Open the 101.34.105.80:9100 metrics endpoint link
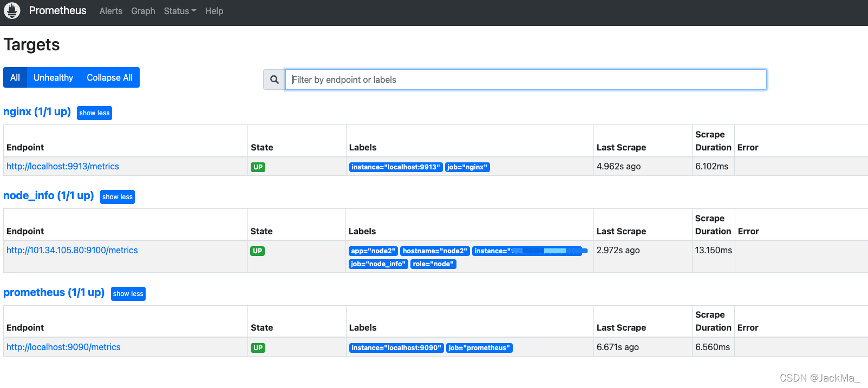This screenshot has width=868, height=388. 72,250
